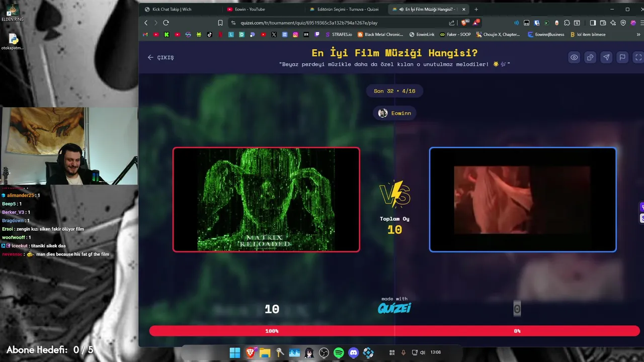Click microphone icon in system tray

[x=403, y=352]
